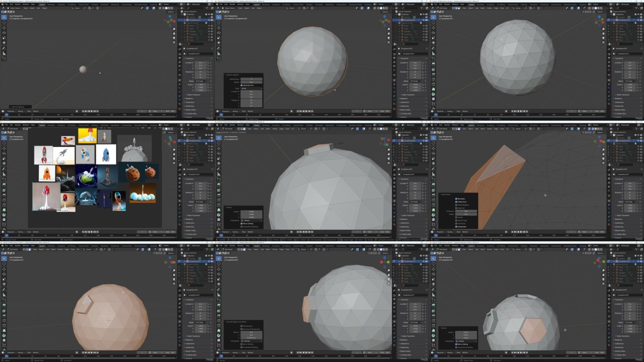Click Marker in Add Ico Sphere window timeline
Image resolution: width=644 pixels, height=362 pixels.
250,111
